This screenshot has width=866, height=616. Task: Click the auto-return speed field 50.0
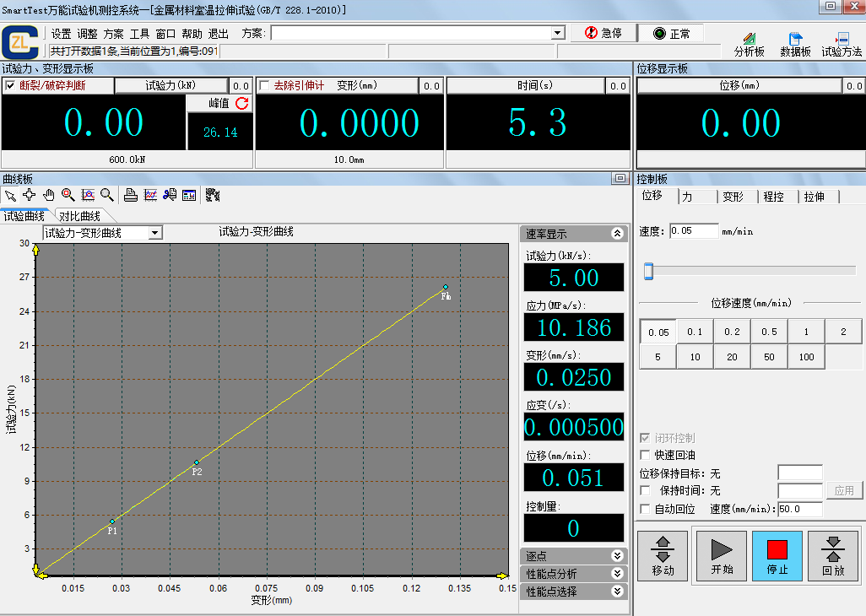tap(799, 509)
